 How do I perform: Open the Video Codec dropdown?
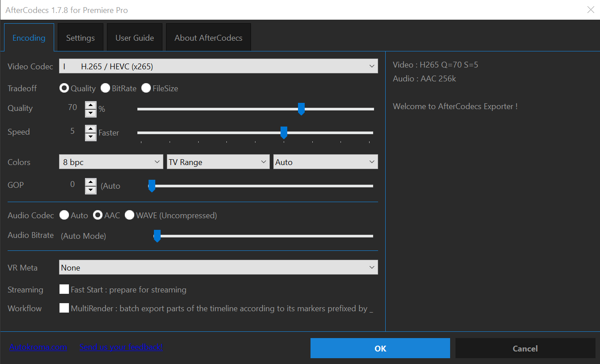pos(218,66)
